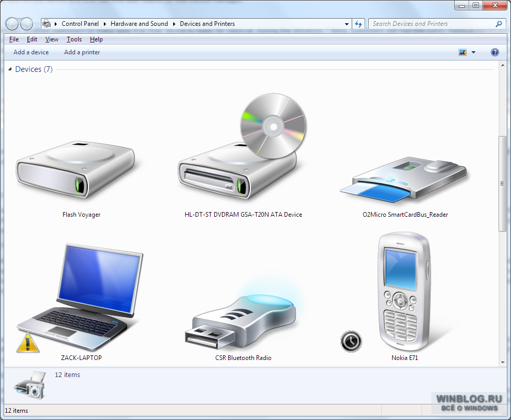Select the ZACK-LAPTOP computer icon

pos(80,296)
